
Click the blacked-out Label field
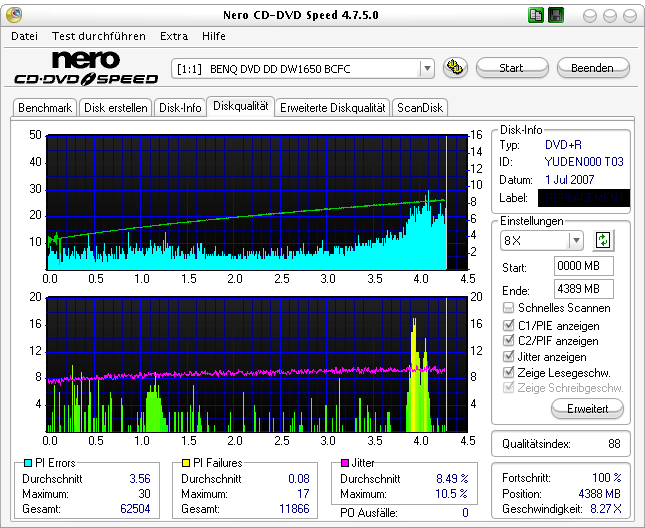584,198
